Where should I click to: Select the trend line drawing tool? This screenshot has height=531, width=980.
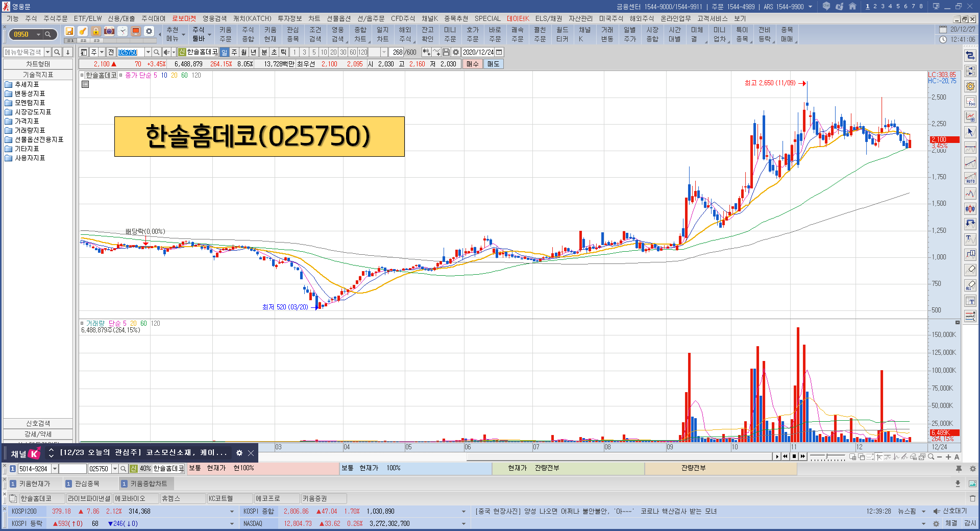[x=970, y=163]
